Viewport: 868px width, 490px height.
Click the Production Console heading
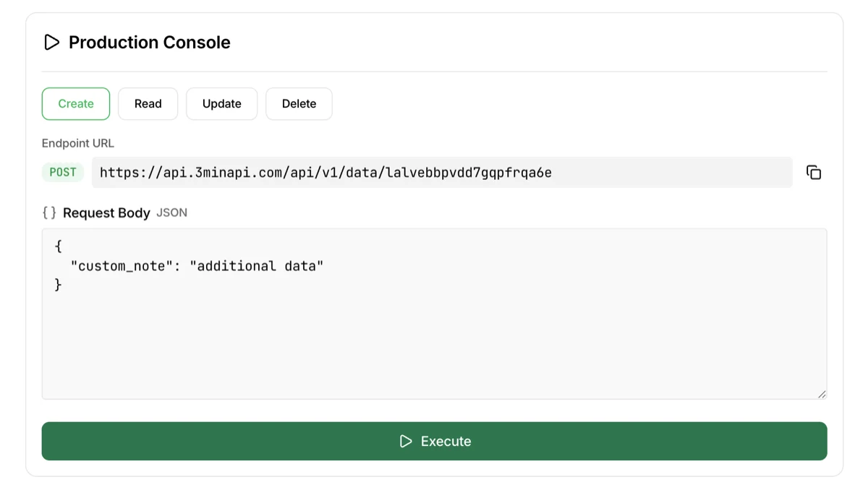coord(149,43)
